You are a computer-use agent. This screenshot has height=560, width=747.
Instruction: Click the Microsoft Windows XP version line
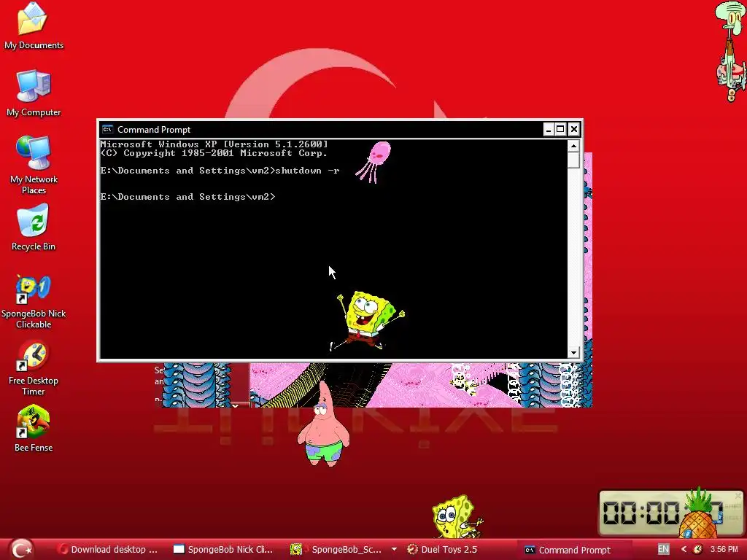[214, 144]
